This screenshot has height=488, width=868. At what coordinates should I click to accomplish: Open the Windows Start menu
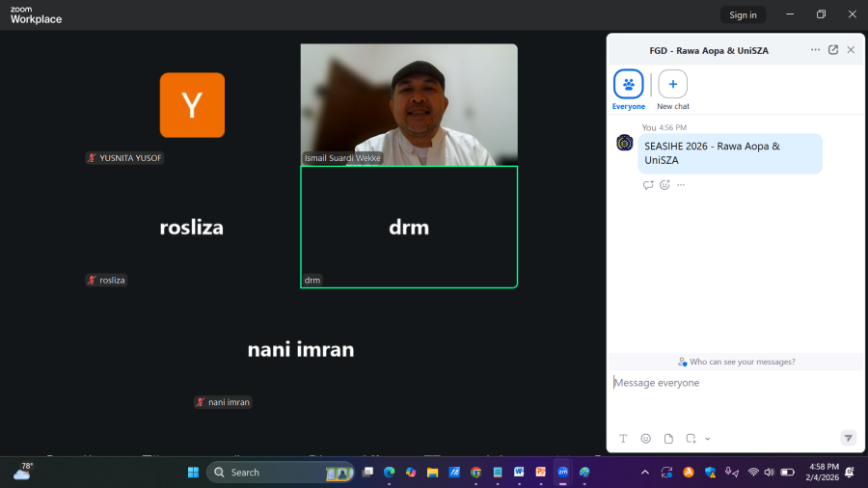(x=193, y=473)
